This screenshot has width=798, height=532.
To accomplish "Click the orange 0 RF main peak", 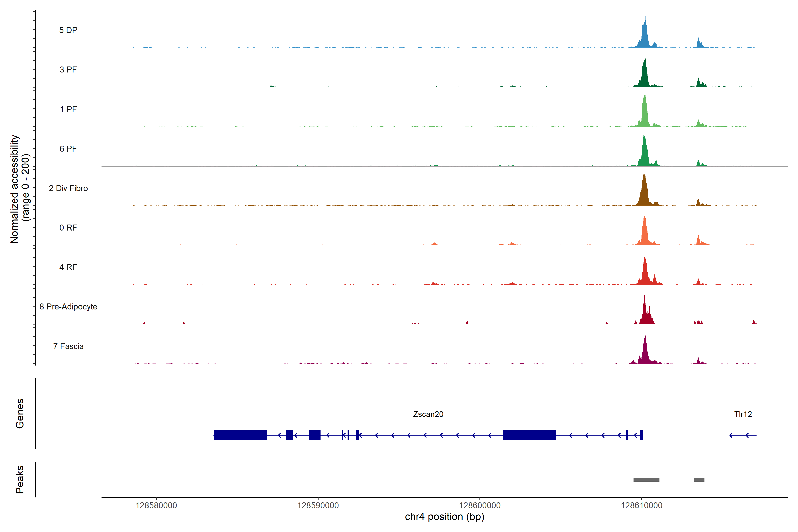I will tap(645, 232).
